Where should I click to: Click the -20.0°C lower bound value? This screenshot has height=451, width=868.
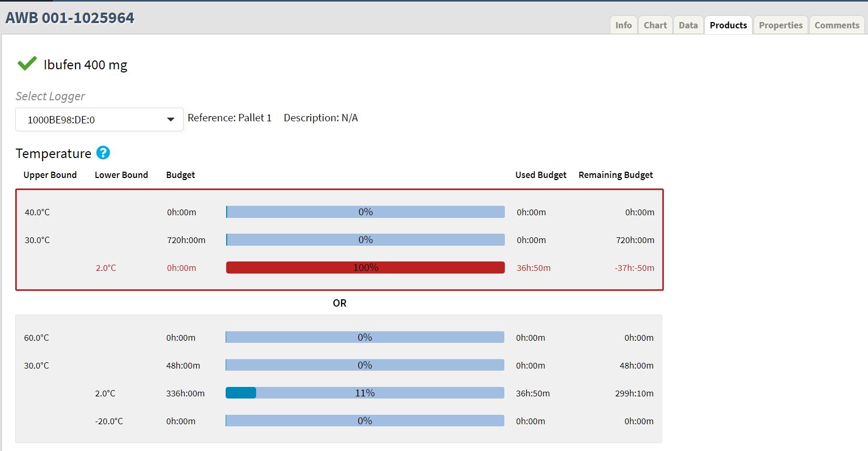[109, 421]
